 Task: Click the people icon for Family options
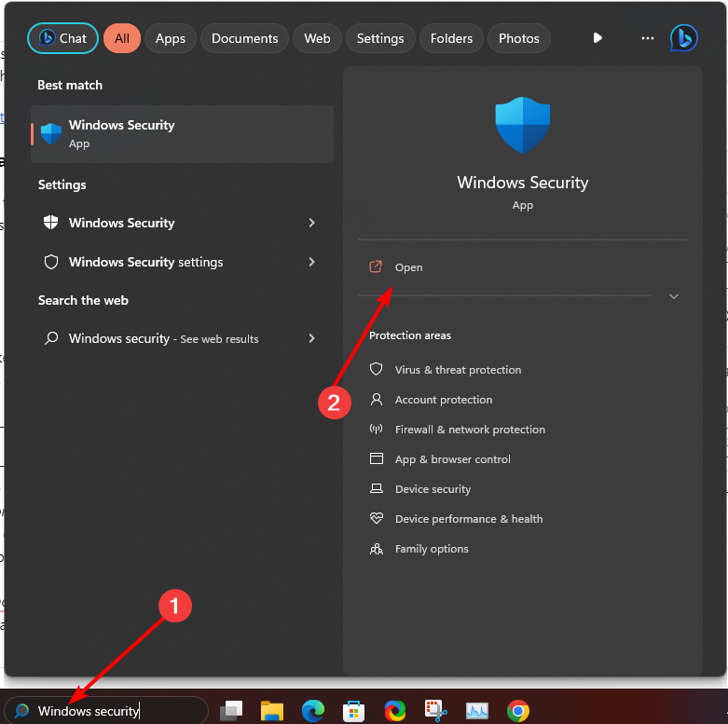[x=376, y=549]
